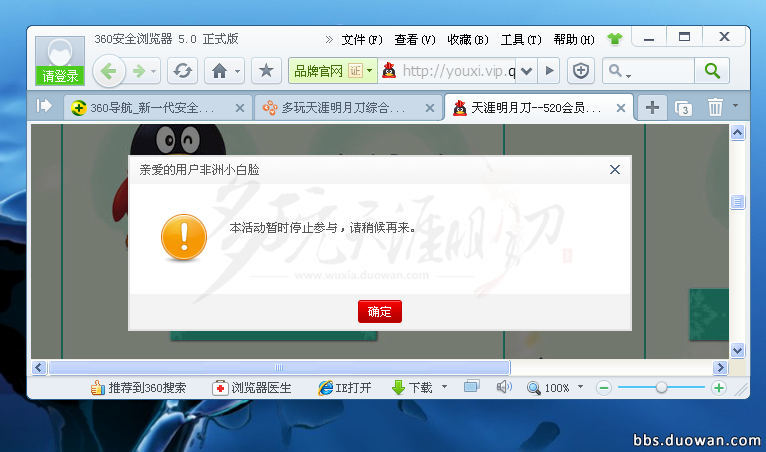Click the horizontal scrollbar left arrow

click(39, 367)
